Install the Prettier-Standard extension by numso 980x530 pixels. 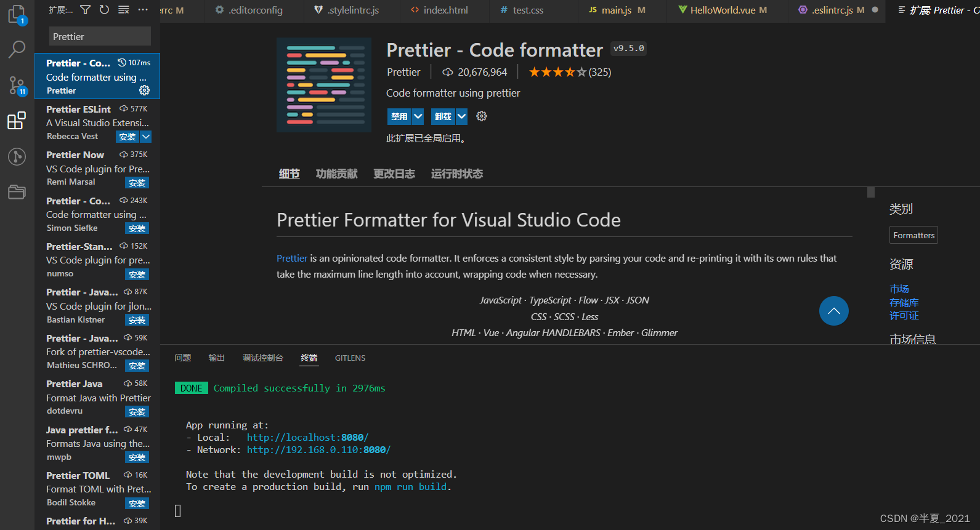tap(137, 275)
